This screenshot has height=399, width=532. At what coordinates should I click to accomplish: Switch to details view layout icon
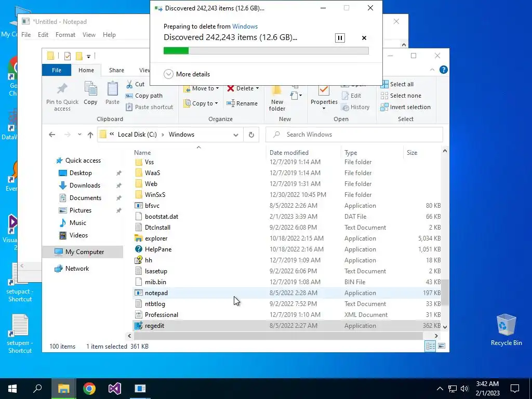point(430,346)
